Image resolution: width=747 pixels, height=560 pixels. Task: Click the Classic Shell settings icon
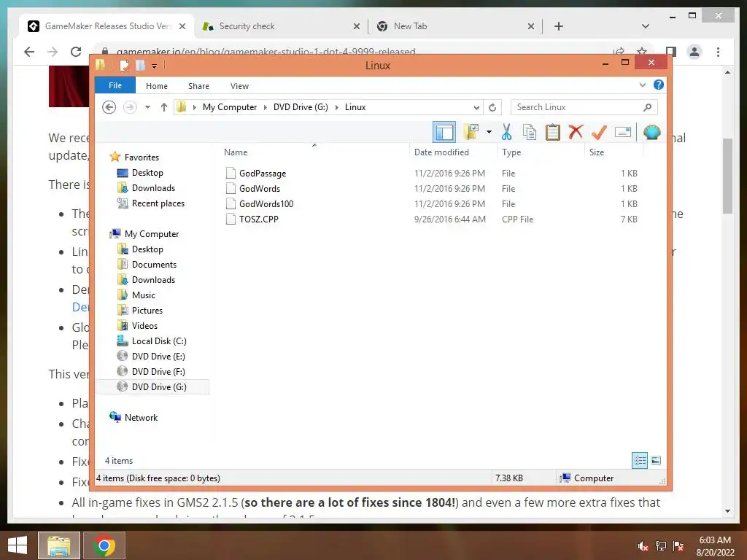point(651,132)
